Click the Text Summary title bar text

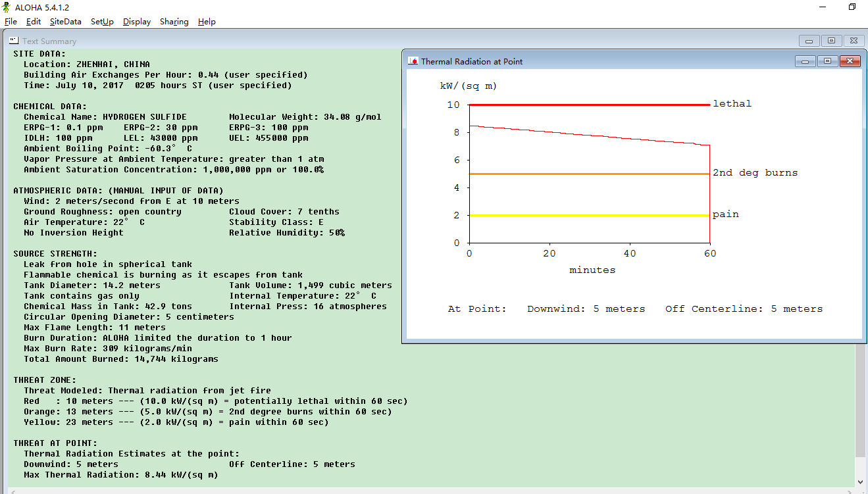(x=49, y=41)
